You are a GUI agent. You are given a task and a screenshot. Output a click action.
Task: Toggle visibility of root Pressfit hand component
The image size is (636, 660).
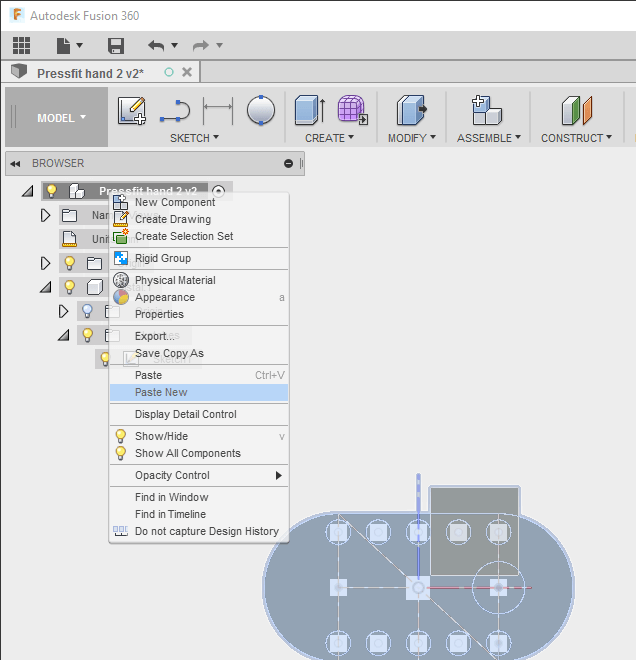coord(51,191)
